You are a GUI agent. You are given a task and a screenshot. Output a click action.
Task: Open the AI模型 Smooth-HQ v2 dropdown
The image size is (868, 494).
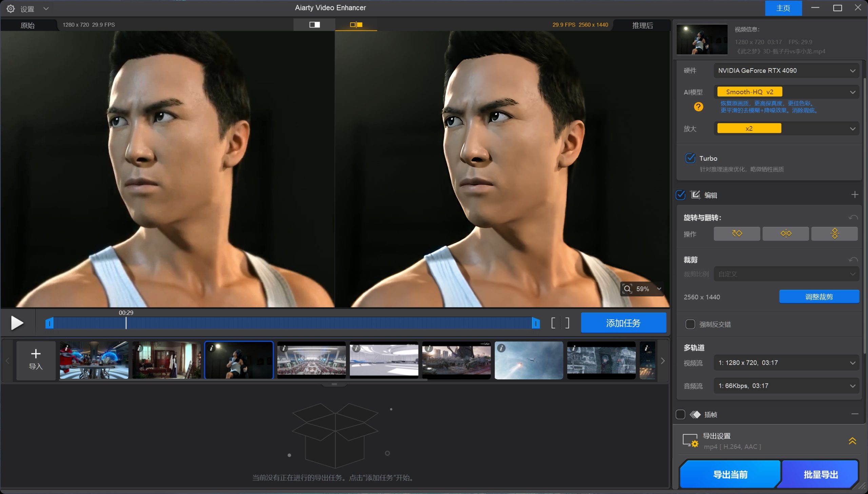[786, 92]
